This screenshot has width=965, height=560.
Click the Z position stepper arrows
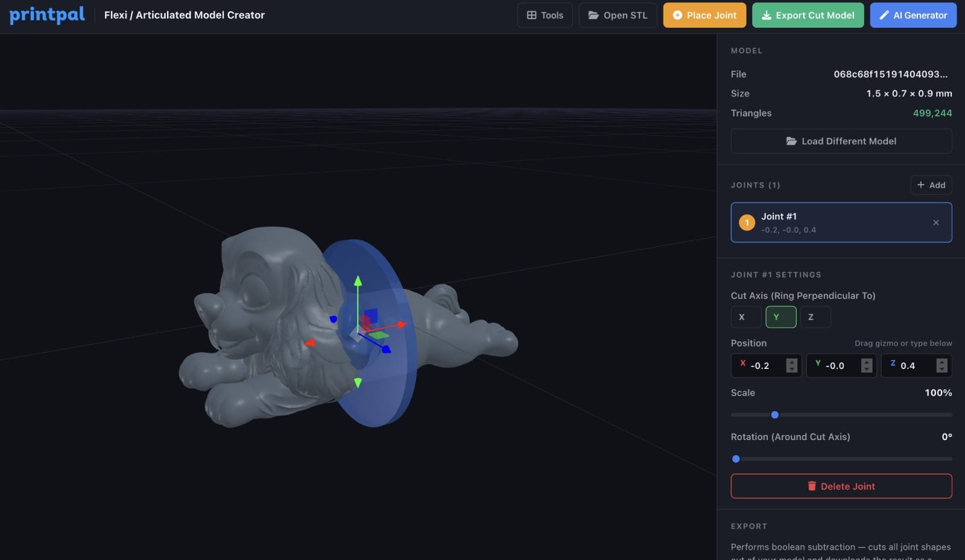[x=941, y=366]
